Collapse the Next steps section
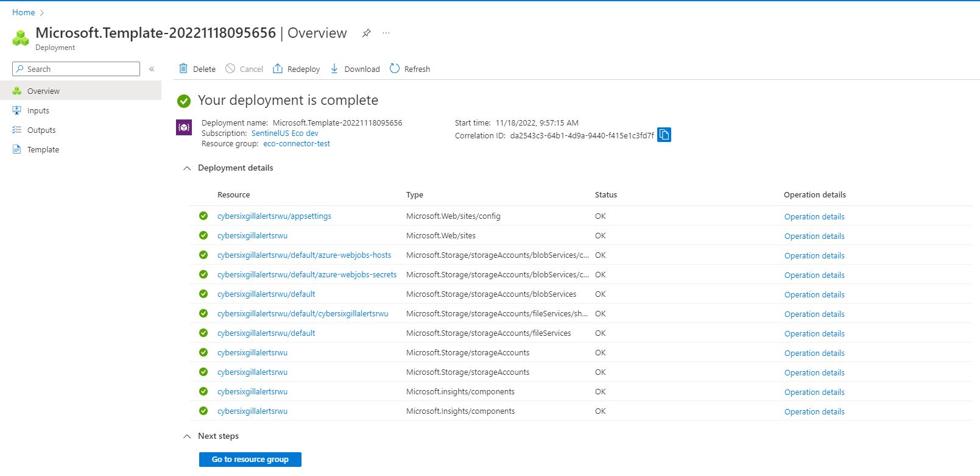The height and width of the screenshot is (476, 980). click(x=187, y=436)
